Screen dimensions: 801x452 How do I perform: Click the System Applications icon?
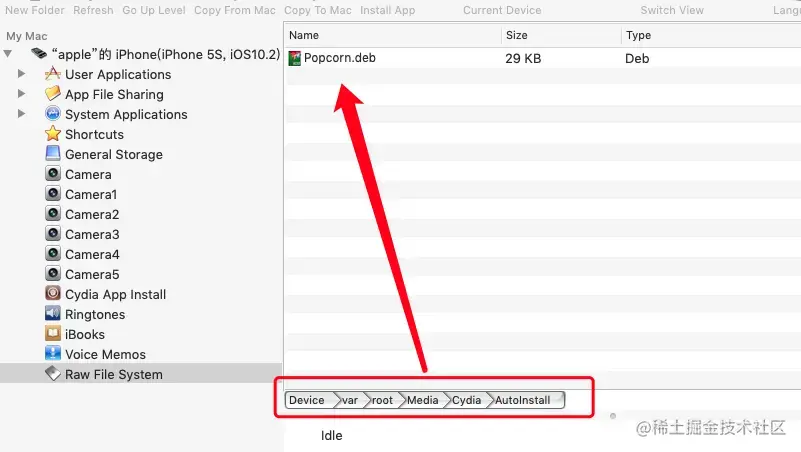(53, 114)
